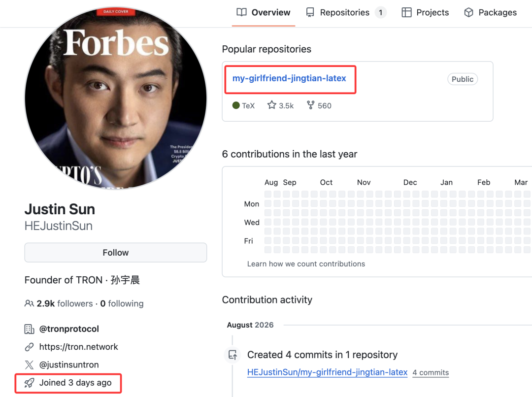Click the link chain icon
Screen dimensions: 532x397
coord(29,347)
